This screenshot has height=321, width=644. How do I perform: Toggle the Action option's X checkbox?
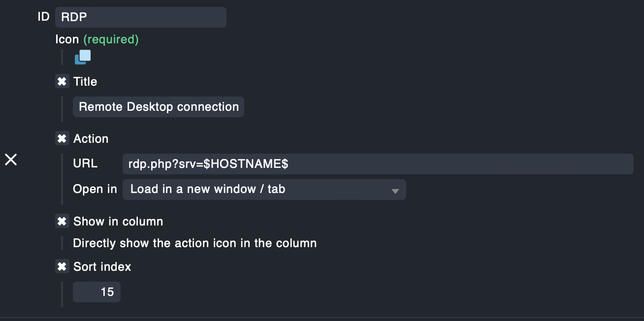pyautogui.click(x=62, y=139)
